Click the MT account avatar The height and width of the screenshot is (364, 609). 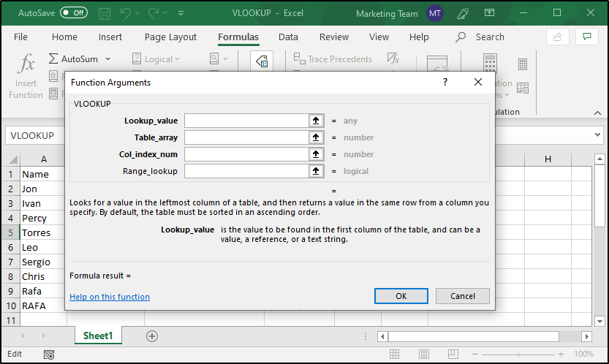[x=434, y=13]
